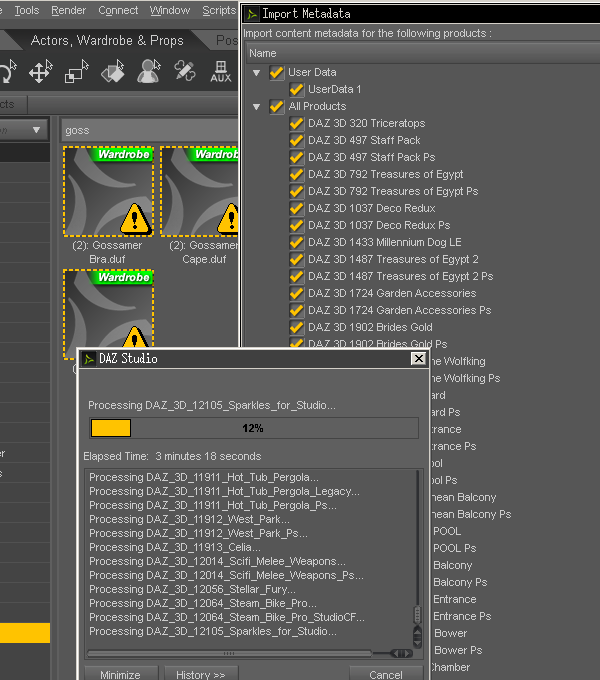The width and height of the screenshot is (600, 680).
Task: Select DAZ 3D 1487 Treasures of Egypt 2 Ps row
Action: click(x=401, y=276)
